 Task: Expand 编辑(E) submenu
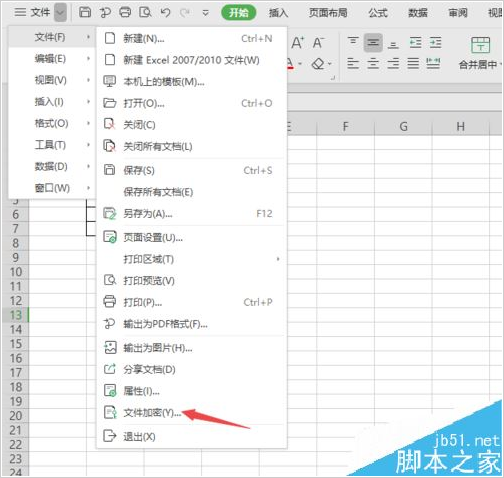click(52, 59)
